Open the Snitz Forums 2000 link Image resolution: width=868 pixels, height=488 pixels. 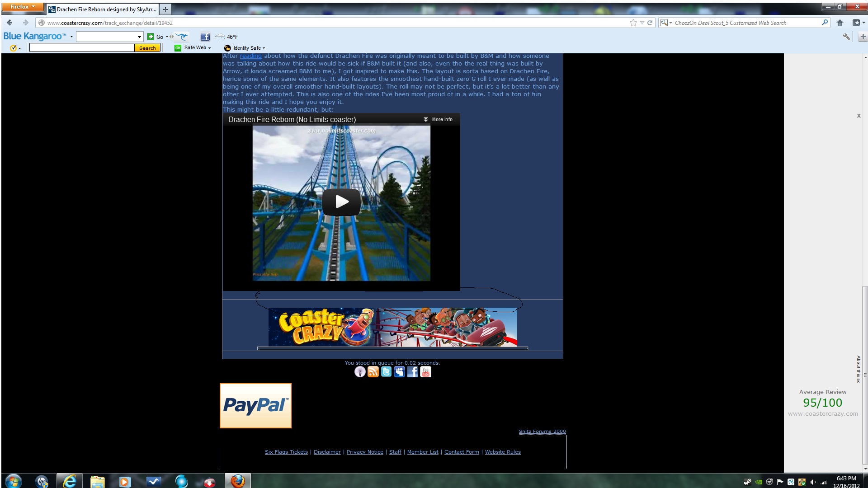coord(542,432)
